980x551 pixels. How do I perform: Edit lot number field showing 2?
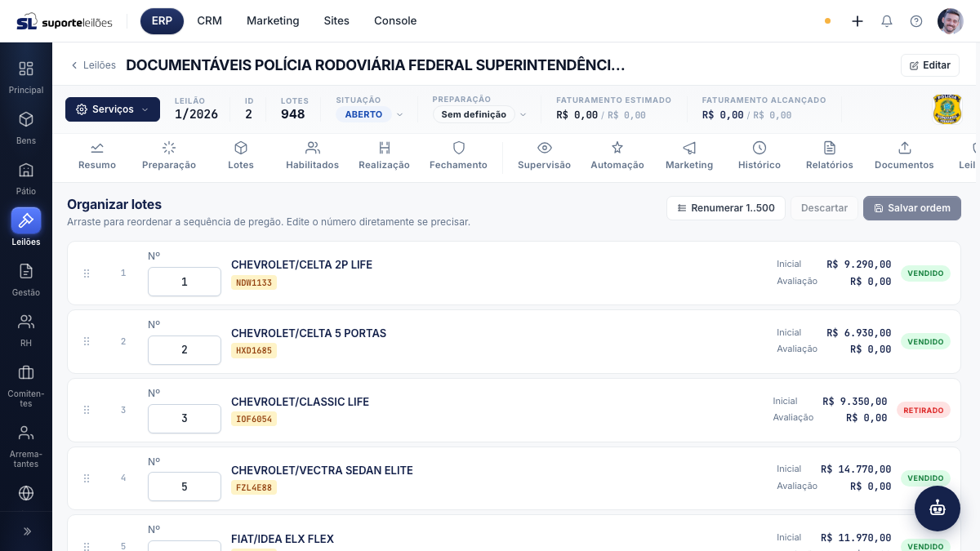tap(185, 350)
